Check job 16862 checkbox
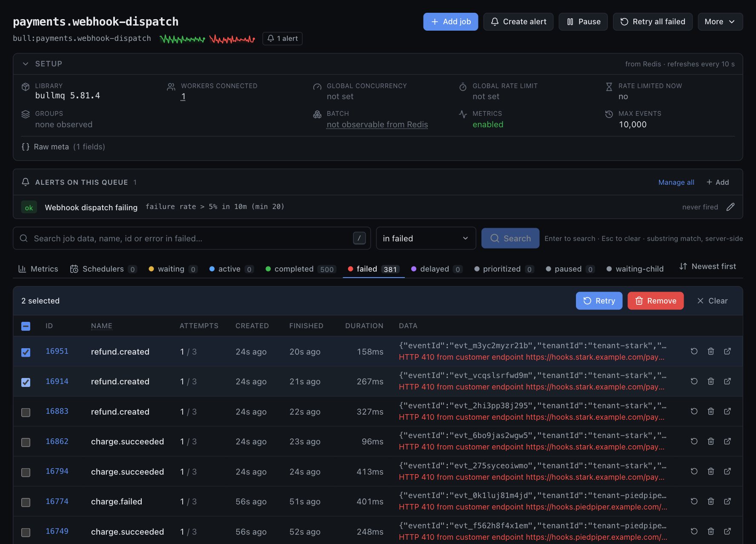The width and height of the screenshot is (756, 544). click(26, 442)
